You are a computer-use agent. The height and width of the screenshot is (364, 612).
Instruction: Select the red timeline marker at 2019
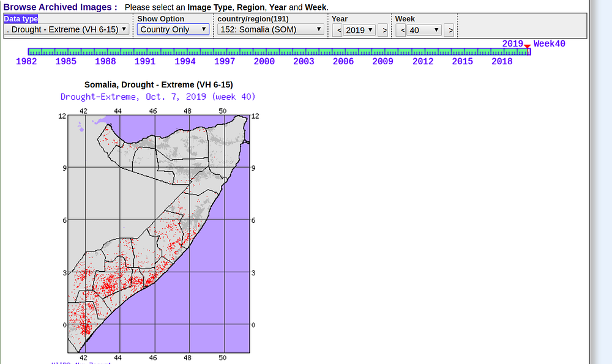tap(528, 47)
